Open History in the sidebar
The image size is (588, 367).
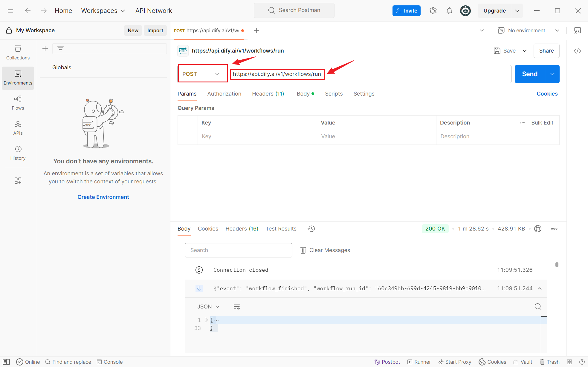point(18,153)
